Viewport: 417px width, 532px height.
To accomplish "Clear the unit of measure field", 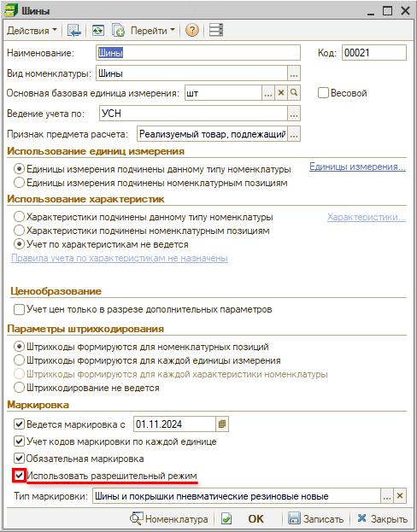I will click(x=281, y=93).
